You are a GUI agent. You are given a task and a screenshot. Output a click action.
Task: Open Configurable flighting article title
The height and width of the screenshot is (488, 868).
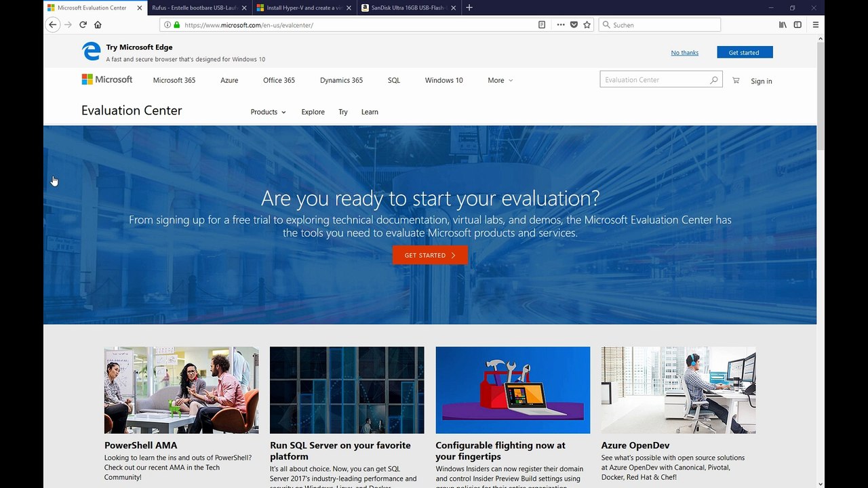point(500,451)
